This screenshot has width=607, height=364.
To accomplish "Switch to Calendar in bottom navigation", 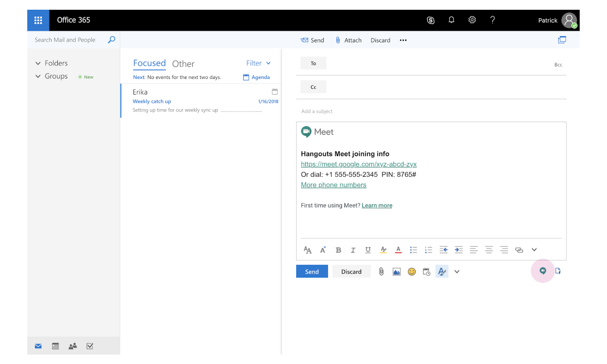I will [55, 346].
